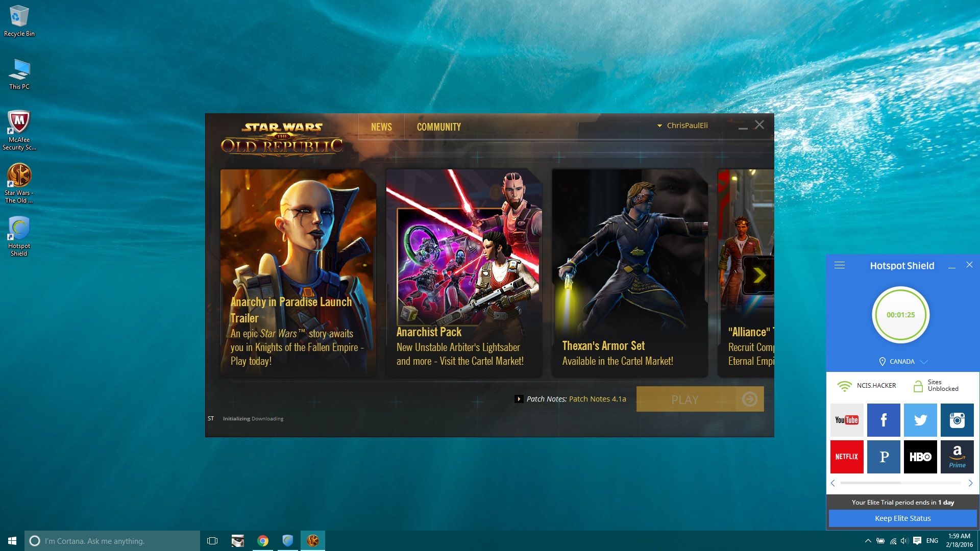980x551 pixels.
Task: Open Amazon Prime tile in Hotspot Shield
Action: pos(957,457)
